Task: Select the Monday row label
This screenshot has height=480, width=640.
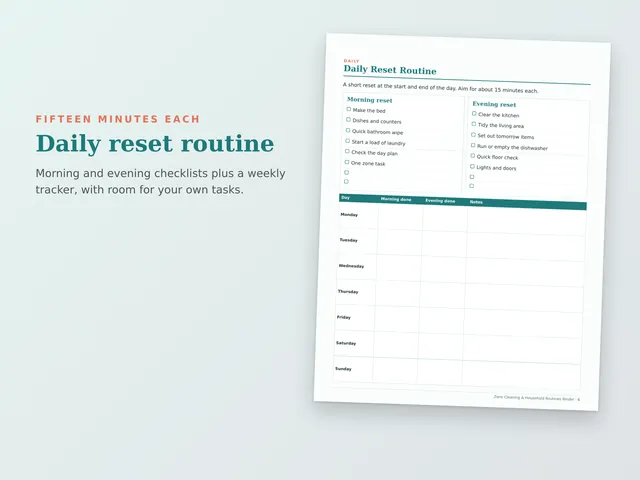Action: point(349,215)
